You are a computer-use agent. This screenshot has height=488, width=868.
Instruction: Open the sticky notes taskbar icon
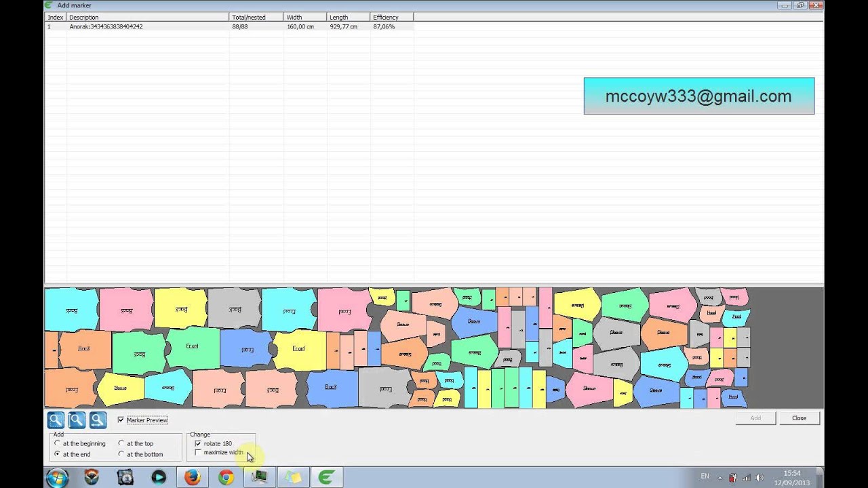(x=293, y=477)
